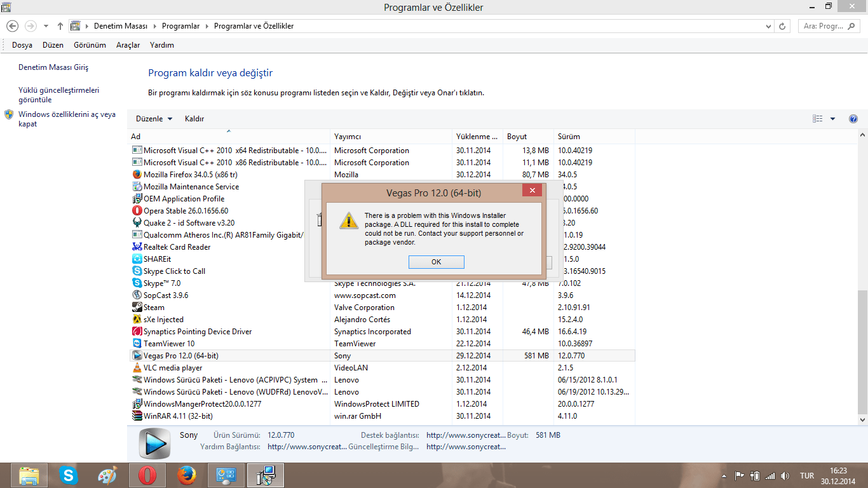Close the Vegas Pro 12.0 error dialog
Viewport: 868px width, 488px height.
point(532,190)
